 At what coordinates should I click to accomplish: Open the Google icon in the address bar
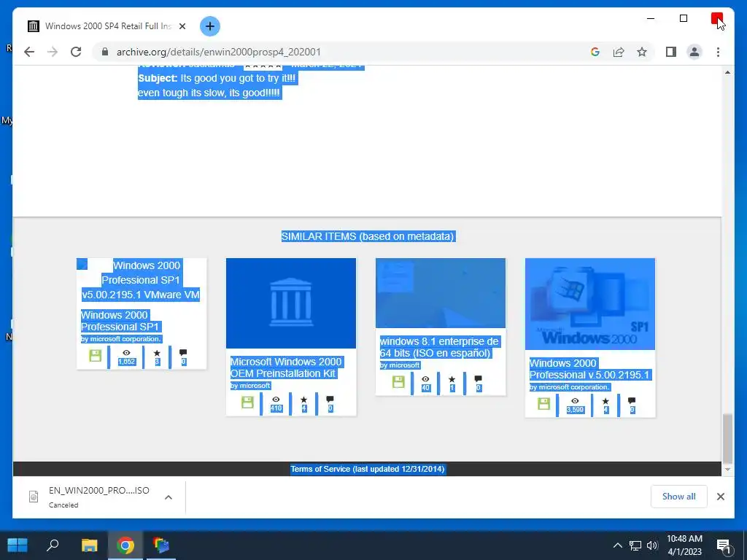click(x=595, y=52)
